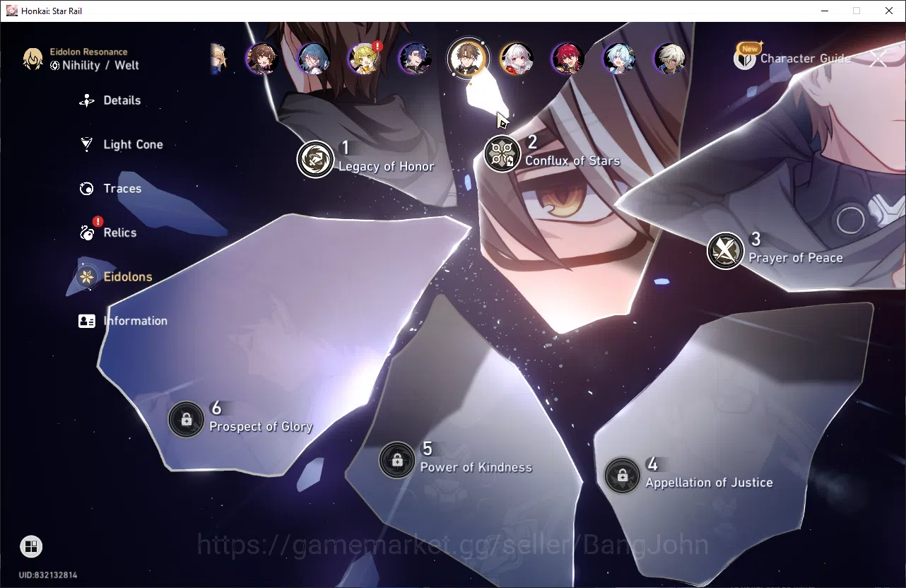
Task: Click the UID:832132814 text
Action: (48, 575)
